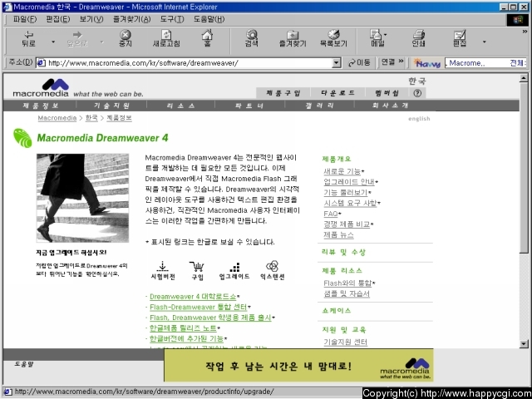Viewport: 532px width, 399px height.
Task: Open the 업그레이드 안내 link
Action: (x=349, y=182)
